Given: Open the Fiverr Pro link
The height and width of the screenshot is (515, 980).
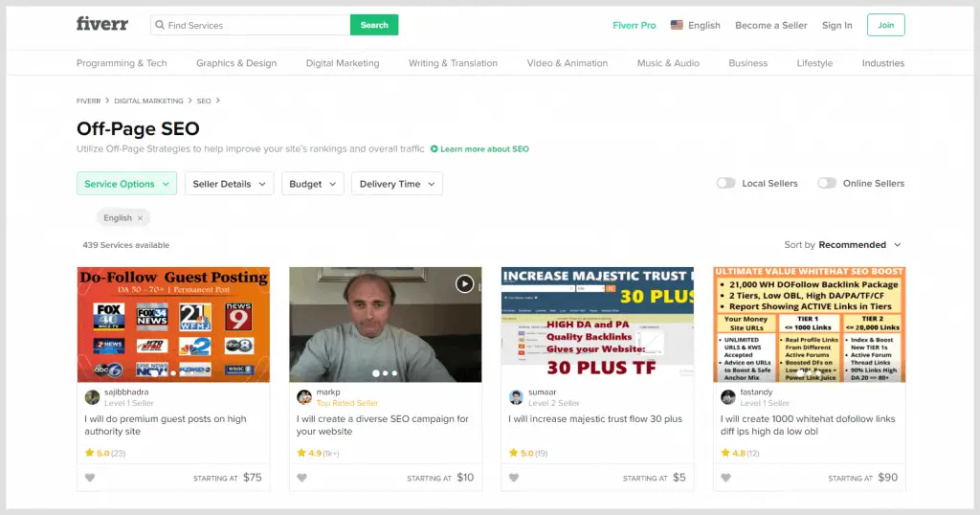Looking at the screenshot, I should [634, 25].
